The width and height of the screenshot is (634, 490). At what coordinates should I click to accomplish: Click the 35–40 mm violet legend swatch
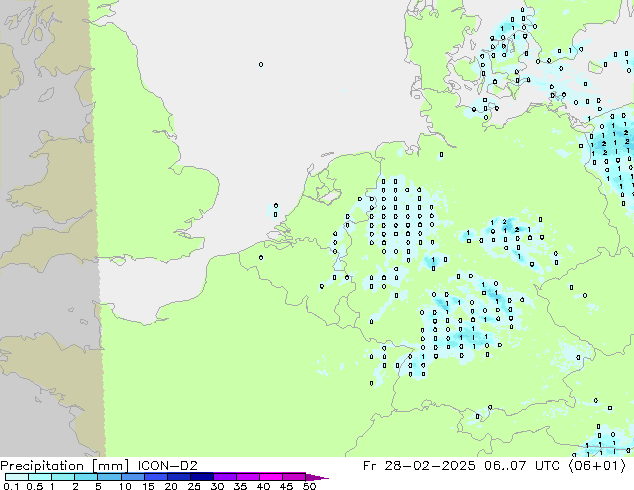click(247, 477)
